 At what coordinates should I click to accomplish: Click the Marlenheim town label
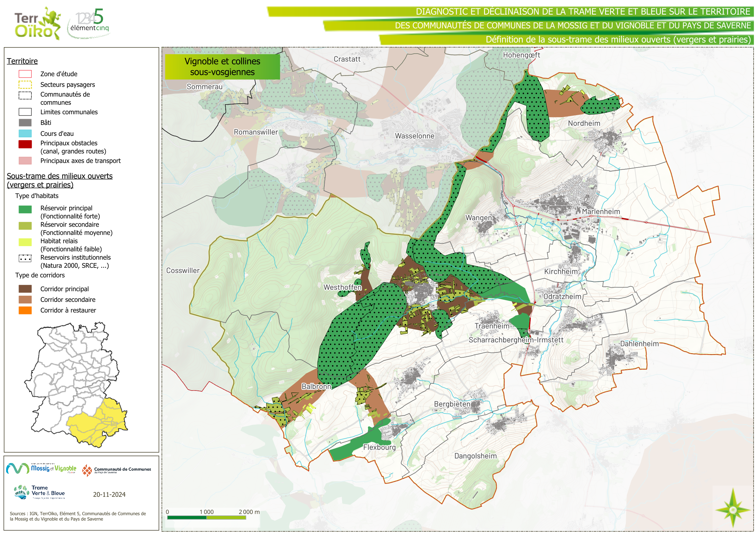[x=601, y=212]
